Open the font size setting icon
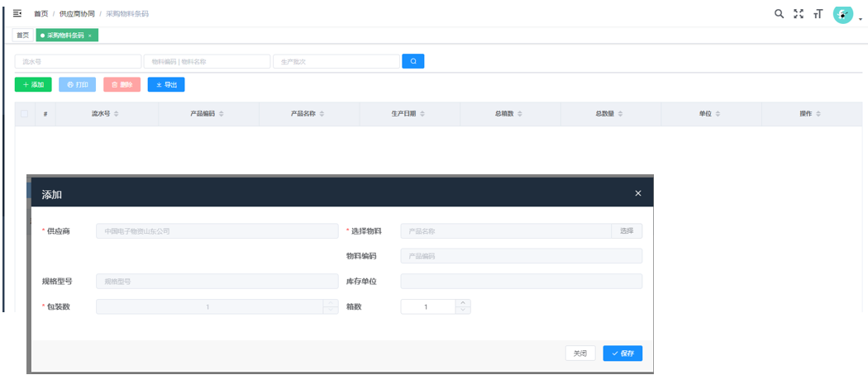Viewport: 868px width, 375px height. (818, 14)
